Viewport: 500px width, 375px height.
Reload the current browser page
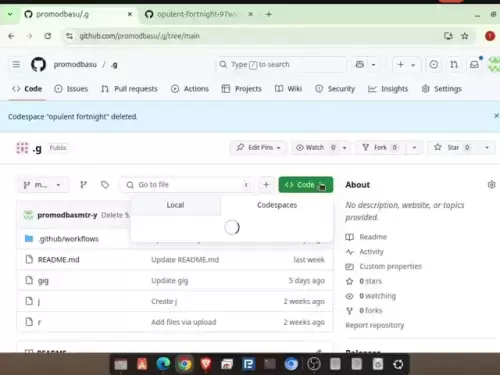click(48, 36)
